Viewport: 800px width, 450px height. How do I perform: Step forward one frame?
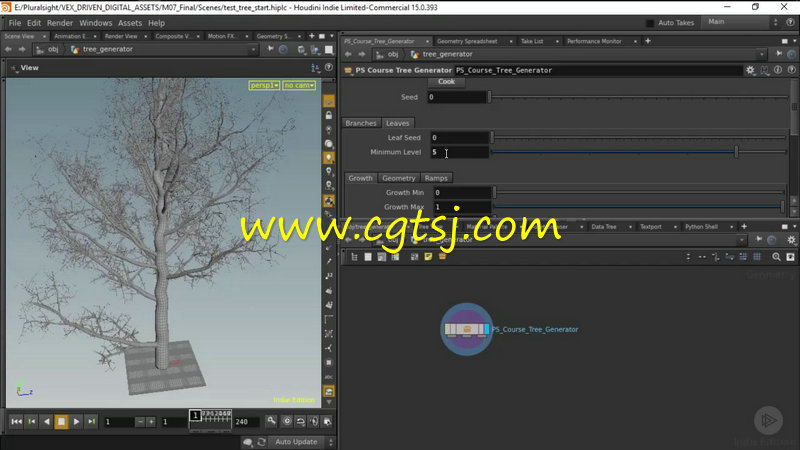click(91, 421)
